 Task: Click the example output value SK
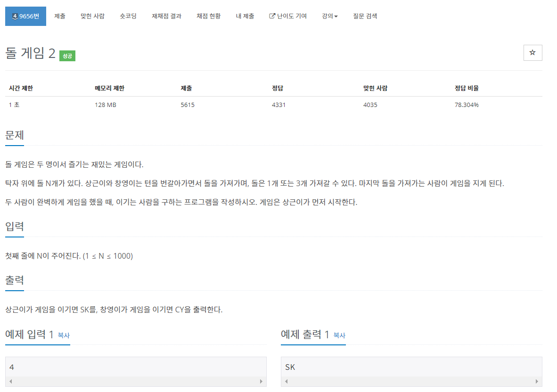click(x=290, y=367)
